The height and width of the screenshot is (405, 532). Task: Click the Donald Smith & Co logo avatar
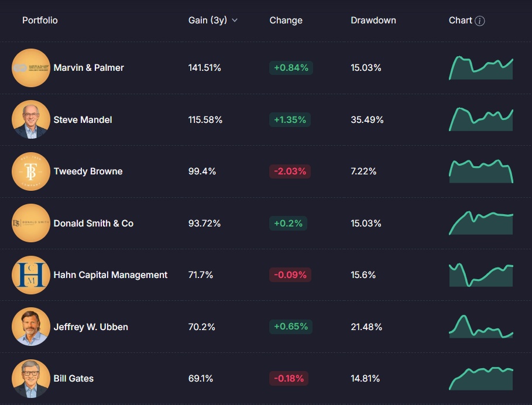point(31,223)
